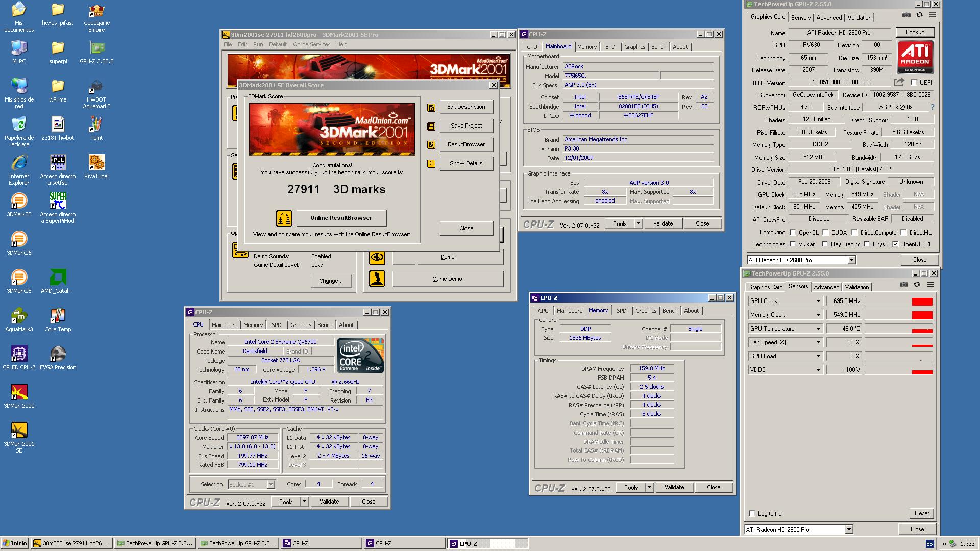Viewport: 980px width, 551px height.
Task: Toggle the OpenCL checkbox in GPU-Z
Action: (x=793, y=232)
